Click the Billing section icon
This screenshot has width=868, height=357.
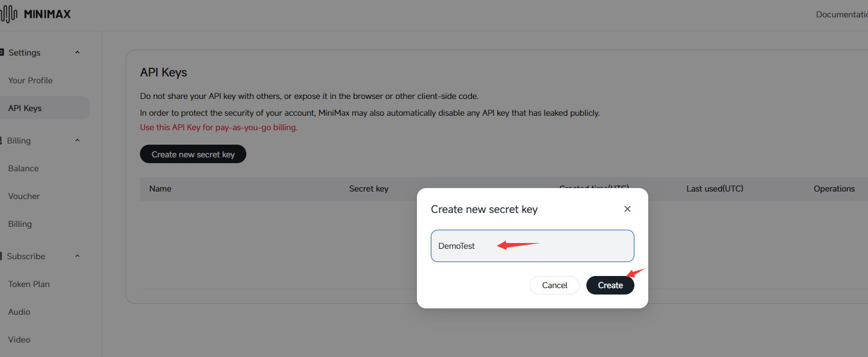[x=2, y=141]
